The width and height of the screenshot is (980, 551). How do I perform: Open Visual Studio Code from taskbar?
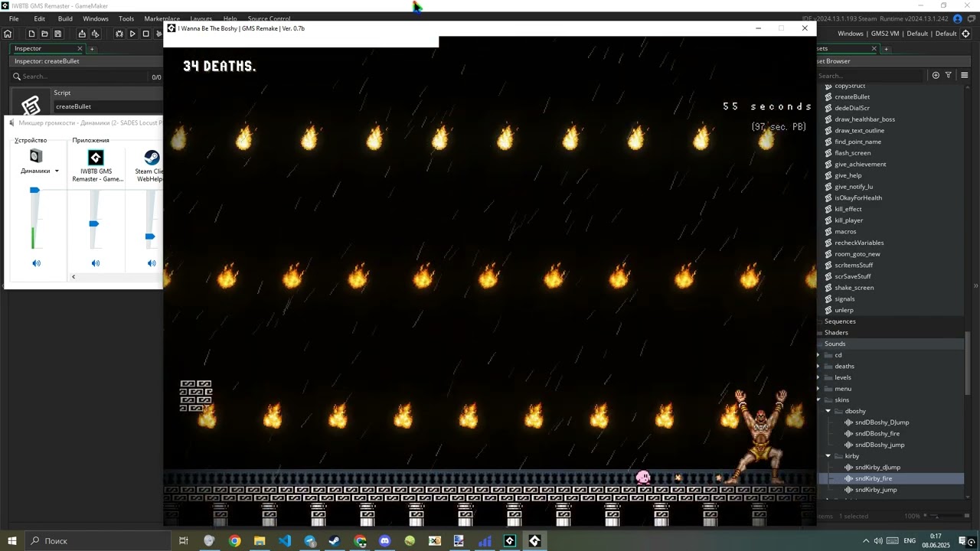[285, 541]
